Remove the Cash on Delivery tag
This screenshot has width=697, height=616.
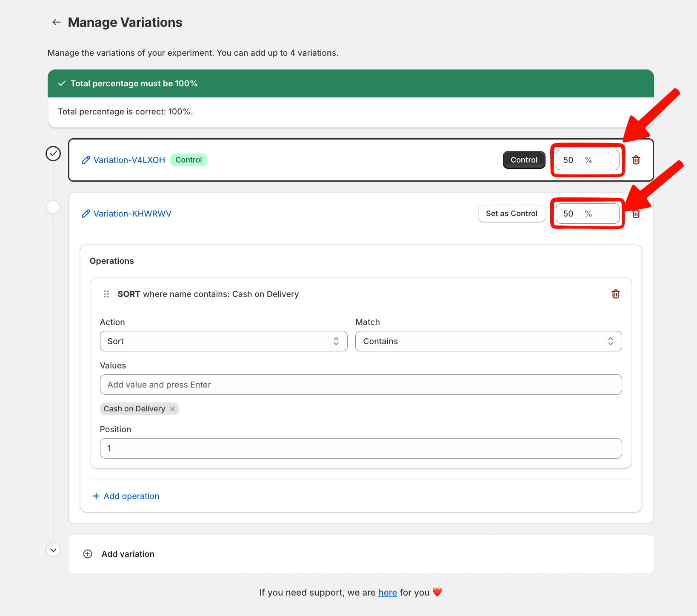coord(172,409)
